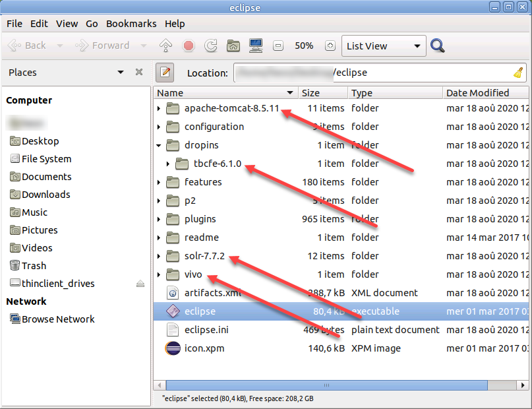Image resolution: width=532 pixels, height=409 pixels.
Task: Select the features folder name
Action: (203, 182)
